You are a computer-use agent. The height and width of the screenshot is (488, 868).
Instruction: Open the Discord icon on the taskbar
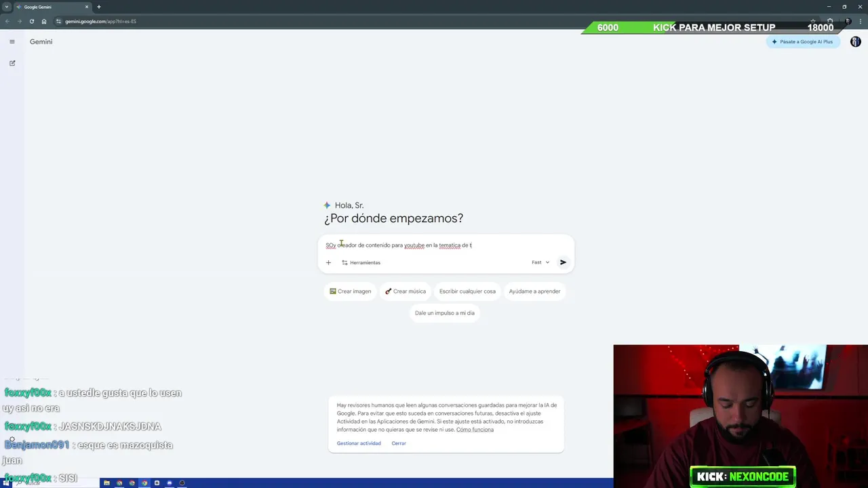pos(169,483)
